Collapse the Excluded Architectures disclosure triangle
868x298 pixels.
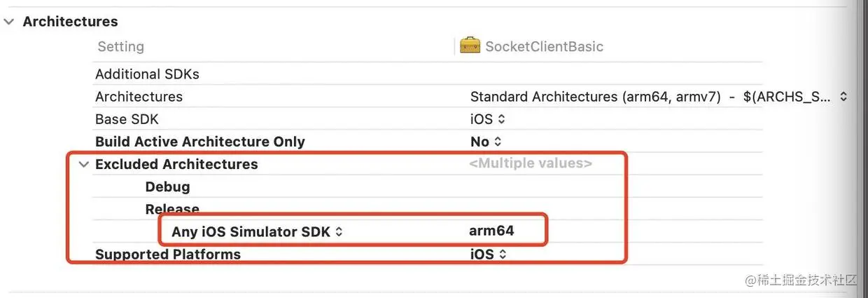coord(84,164)
